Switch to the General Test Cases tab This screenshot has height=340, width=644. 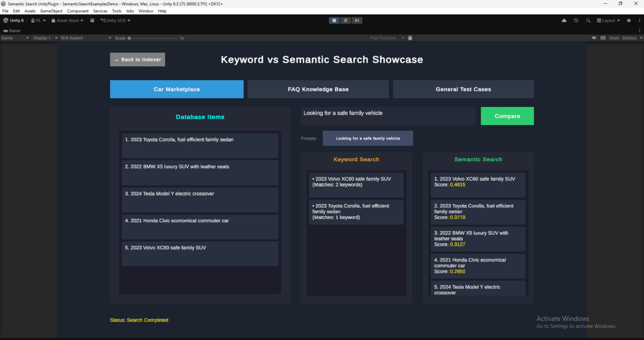(463, 89)
